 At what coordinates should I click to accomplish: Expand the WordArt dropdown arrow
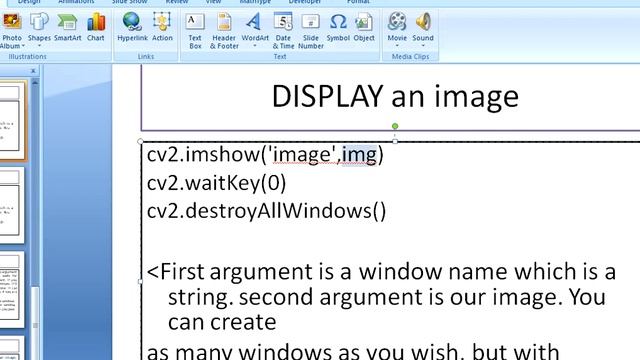[x=255, y=46]
